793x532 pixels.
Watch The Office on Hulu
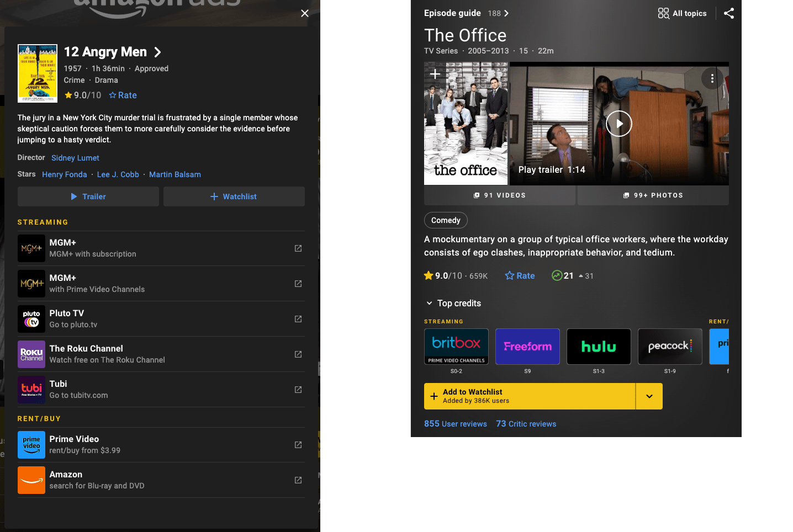pyautogui.click(x=599, y=347)
